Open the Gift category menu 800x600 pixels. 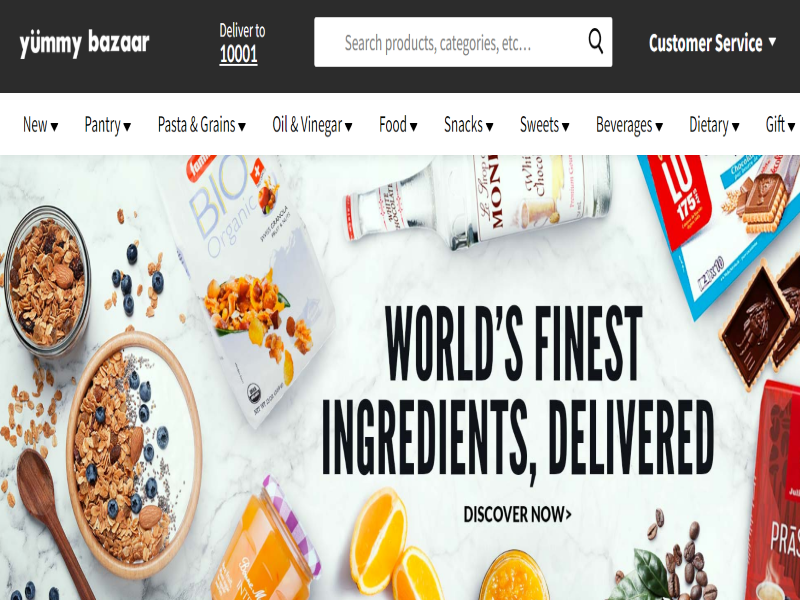pyautogui.click(x=780, y=124)
